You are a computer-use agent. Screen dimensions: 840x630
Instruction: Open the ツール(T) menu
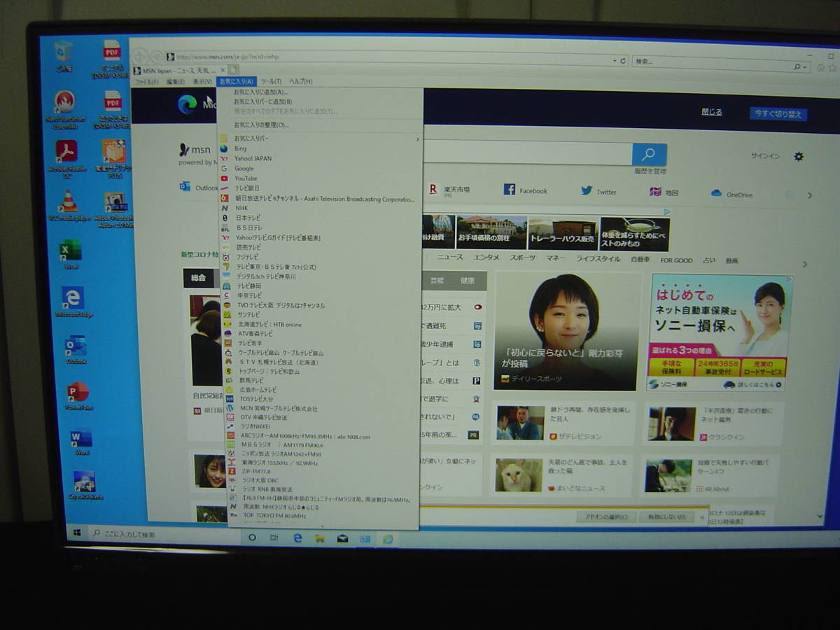tap(271, 82)
